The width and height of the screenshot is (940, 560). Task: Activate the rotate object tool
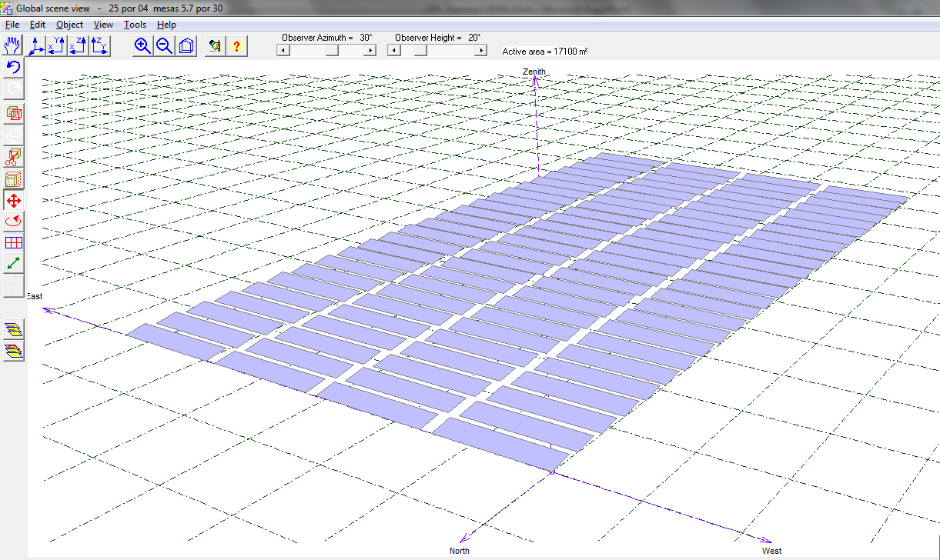(14, 222)
